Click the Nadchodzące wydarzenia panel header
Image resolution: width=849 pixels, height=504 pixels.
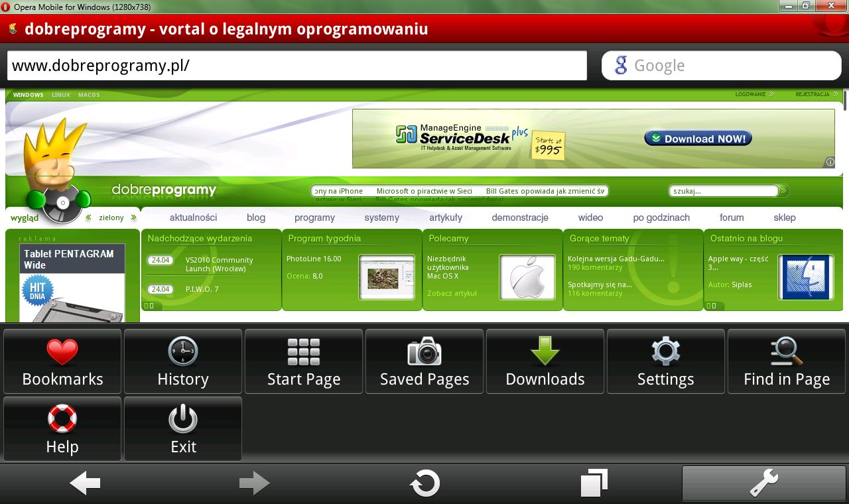(x=200, y=238)
